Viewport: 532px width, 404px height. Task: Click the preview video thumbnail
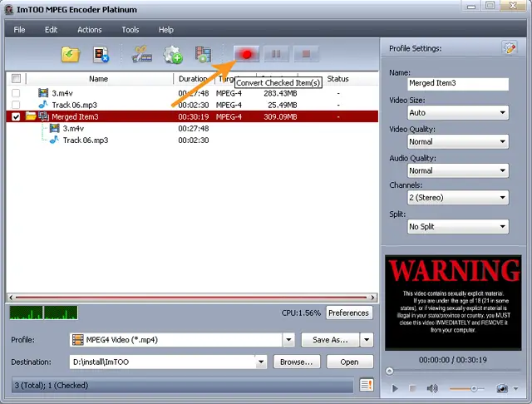pyautogui.click(x=453, y=303)
